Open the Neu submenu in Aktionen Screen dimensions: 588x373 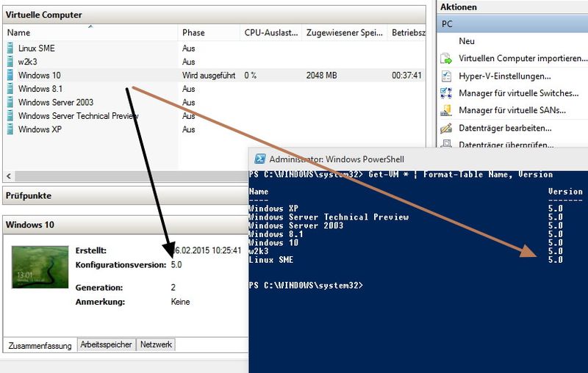click(x=467, y=41)
